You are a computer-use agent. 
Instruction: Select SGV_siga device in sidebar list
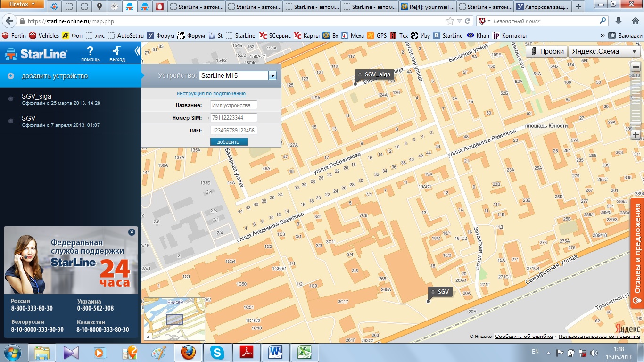[37, 99]
